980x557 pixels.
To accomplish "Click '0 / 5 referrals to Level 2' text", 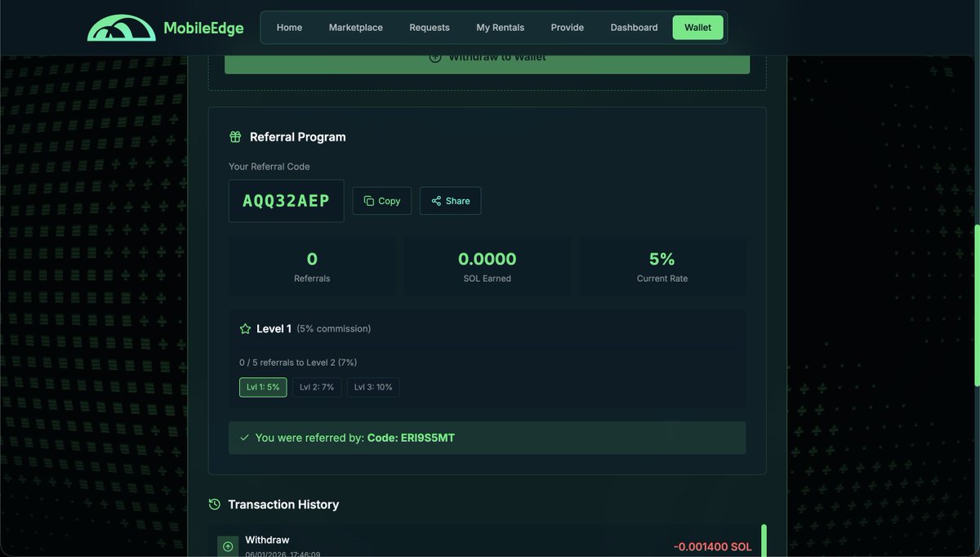I will pos(298,363).
